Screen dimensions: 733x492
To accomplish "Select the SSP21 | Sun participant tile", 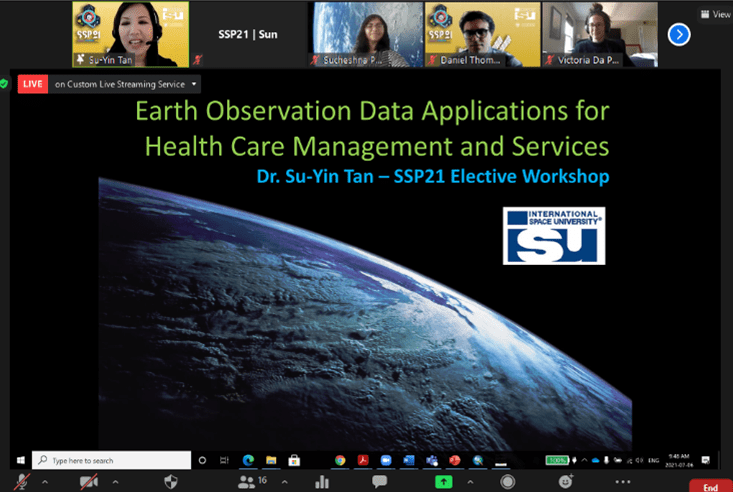I will tap(248, 34).
